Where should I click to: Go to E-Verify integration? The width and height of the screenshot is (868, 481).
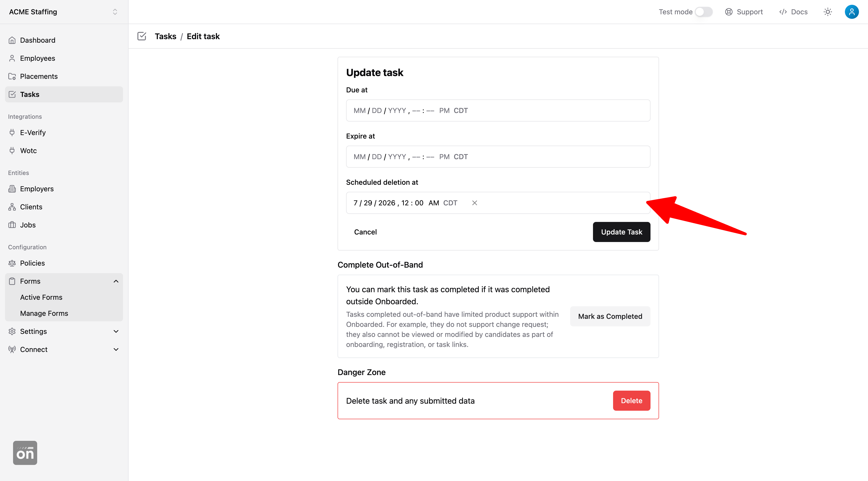pyautogui.click(x=33, y=132)
